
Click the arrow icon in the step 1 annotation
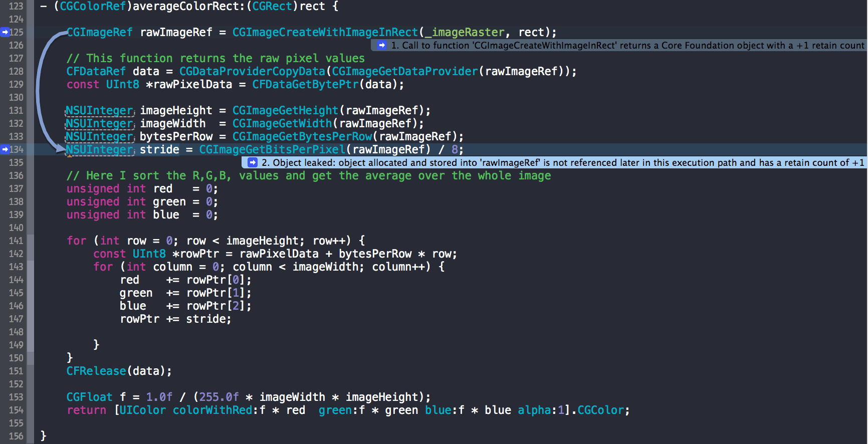tap(382, 45)
